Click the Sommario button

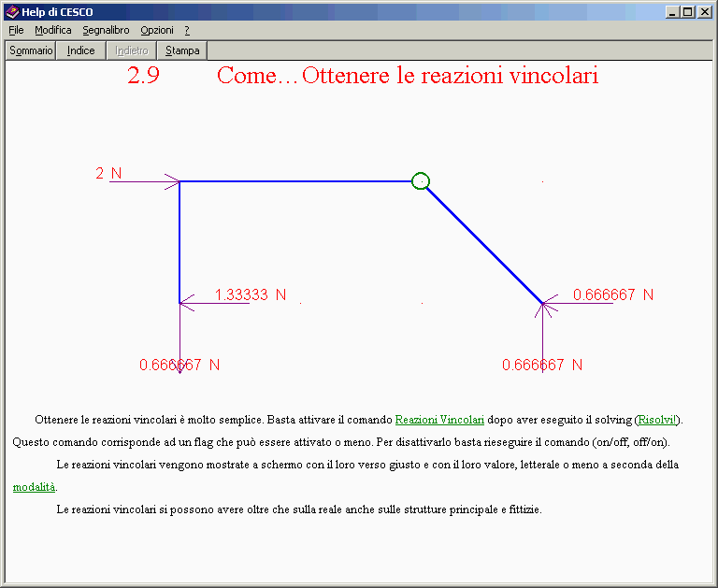(x=31, y=50)
